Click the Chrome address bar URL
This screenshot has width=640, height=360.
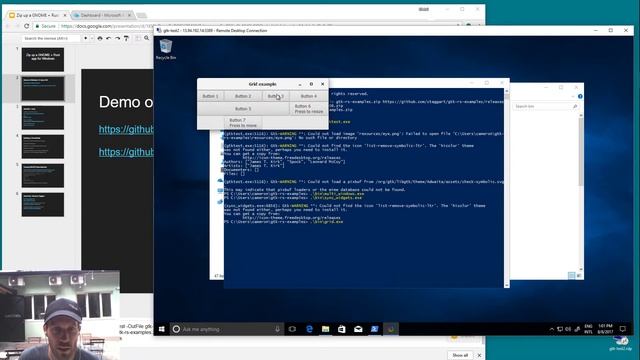(x=106, y=26)
